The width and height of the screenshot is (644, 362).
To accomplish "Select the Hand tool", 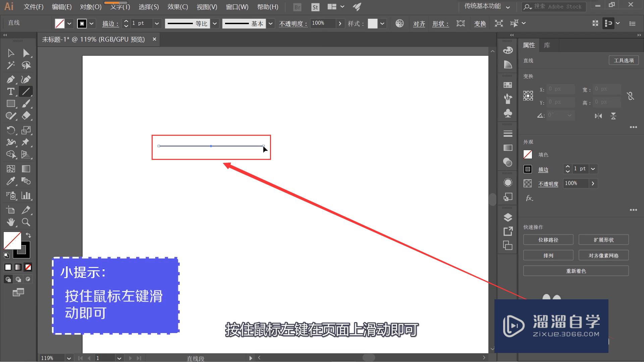I will click(x=11, y=222).
